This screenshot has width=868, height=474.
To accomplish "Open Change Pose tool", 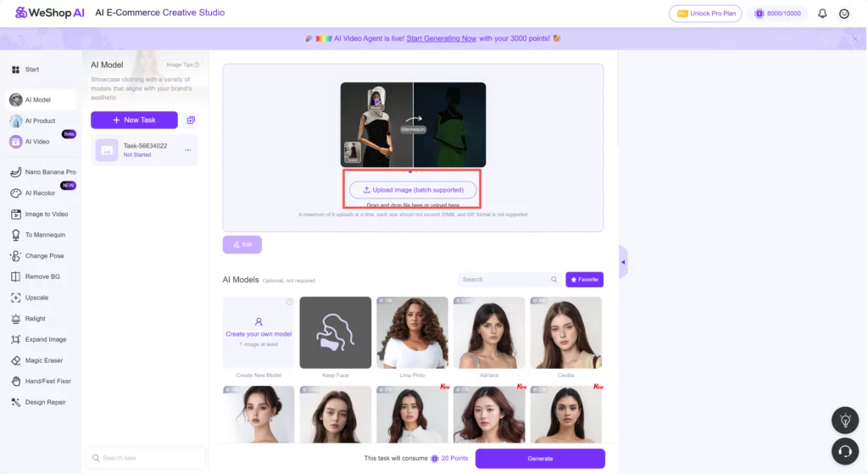I will [37, 256].
